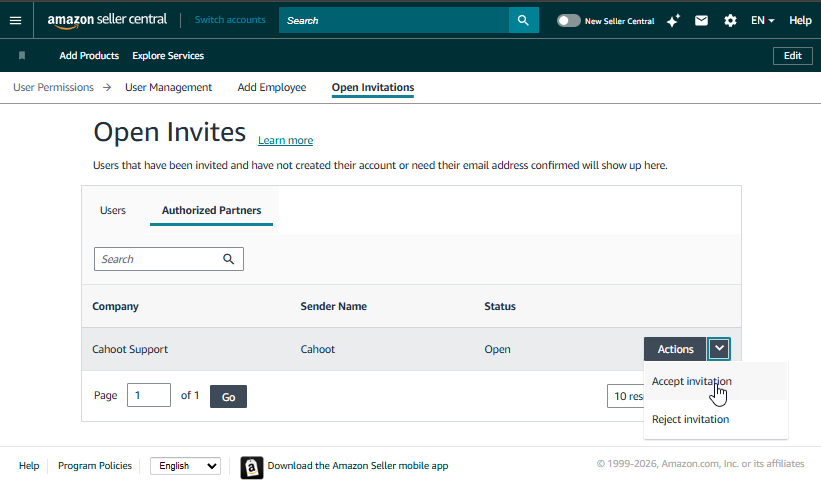Click the Edit button

[793, 55]
